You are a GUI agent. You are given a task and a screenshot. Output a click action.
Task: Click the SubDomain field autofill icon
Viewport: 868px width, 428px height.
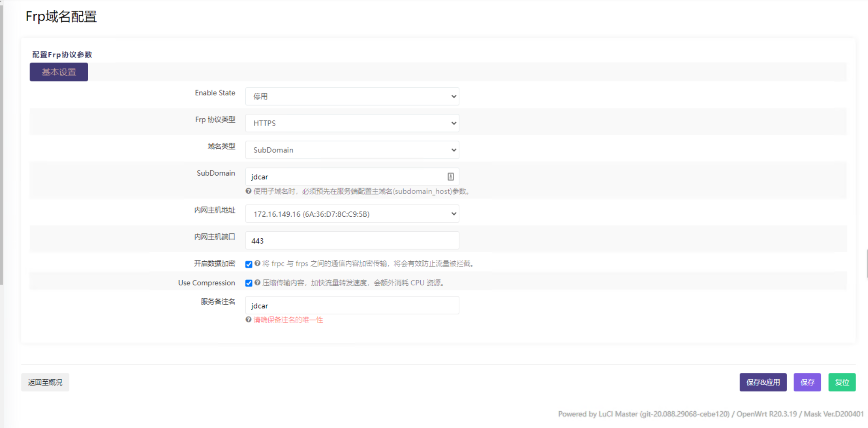pyautogui.click(x=450, y=177)
